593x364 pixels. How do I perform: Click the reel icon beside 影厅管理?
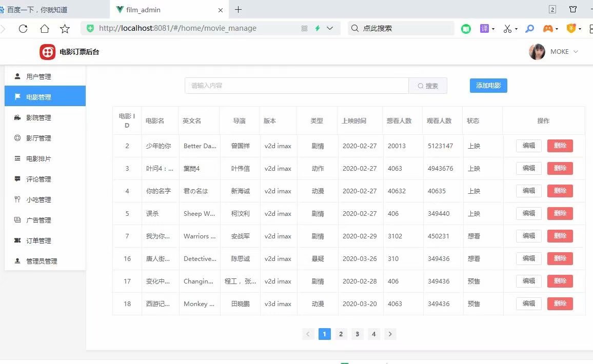pos(17,138)
